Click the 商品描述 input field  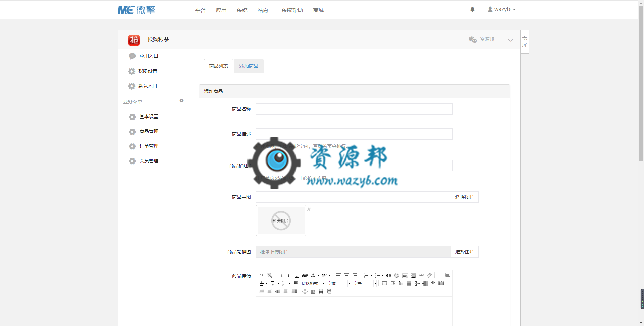tap(354, 134)
